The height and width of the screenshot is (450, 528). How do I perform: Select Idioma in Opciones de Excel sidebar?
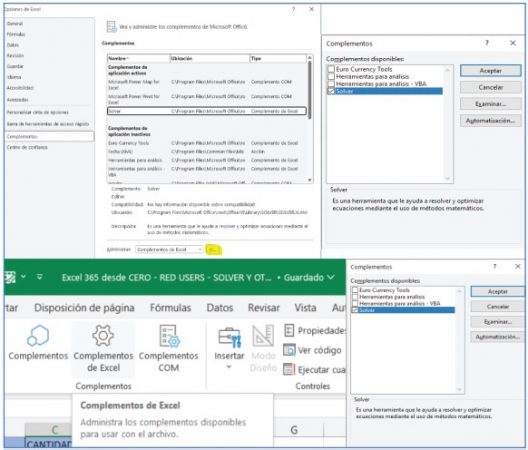pos(14,77)
